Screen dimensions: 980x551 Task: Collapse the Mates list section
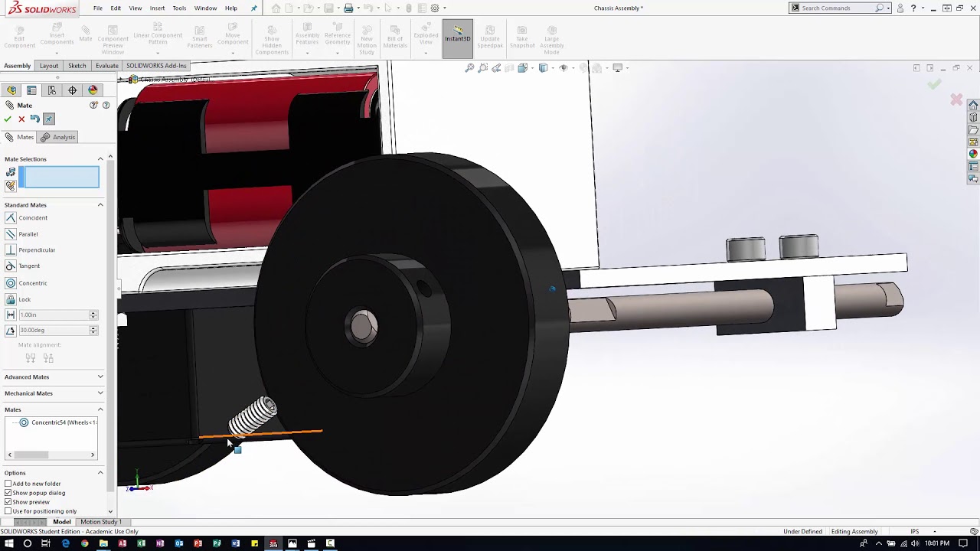(x=100, y=409)
